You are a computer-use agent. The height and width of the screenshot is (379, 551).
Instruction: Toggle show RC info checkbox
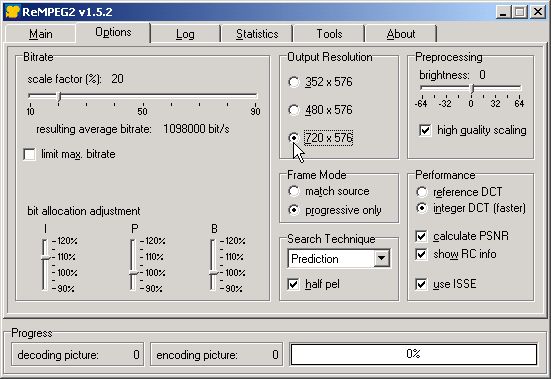(421, 254)
